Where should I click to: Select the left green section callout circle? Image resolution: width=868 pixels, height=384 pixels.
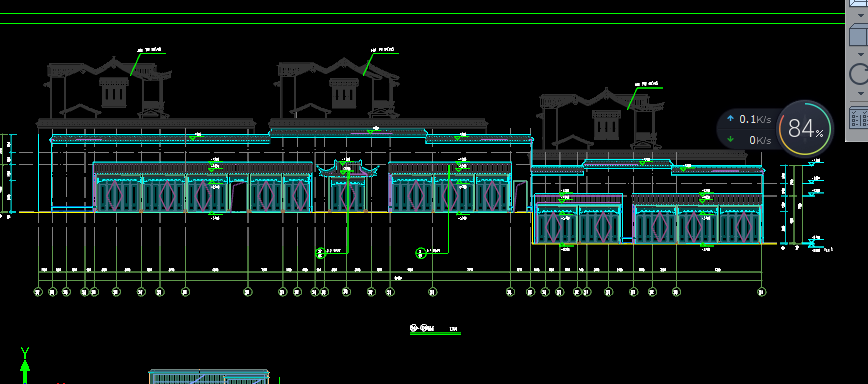(x=320, y=253)
